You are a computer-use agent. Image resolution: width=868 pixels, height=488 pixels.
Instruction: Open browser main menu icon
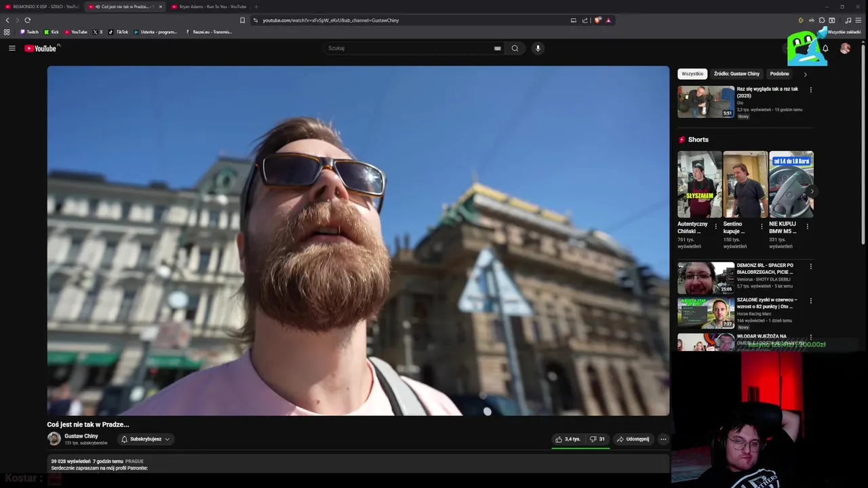click(x=858, y=20)
